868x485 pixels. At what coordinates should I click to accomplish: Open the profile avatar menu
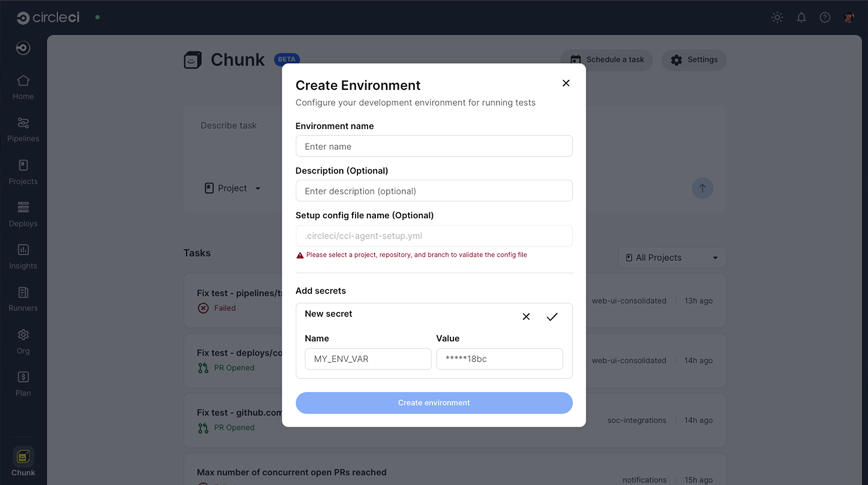[850, 17]
